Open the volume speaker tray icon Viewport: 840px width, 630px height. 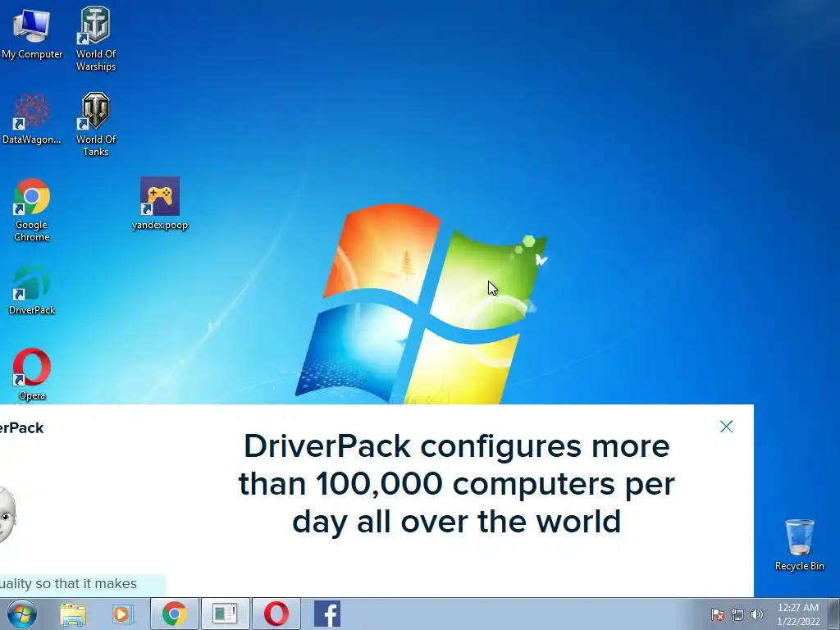tap(757, 614)
